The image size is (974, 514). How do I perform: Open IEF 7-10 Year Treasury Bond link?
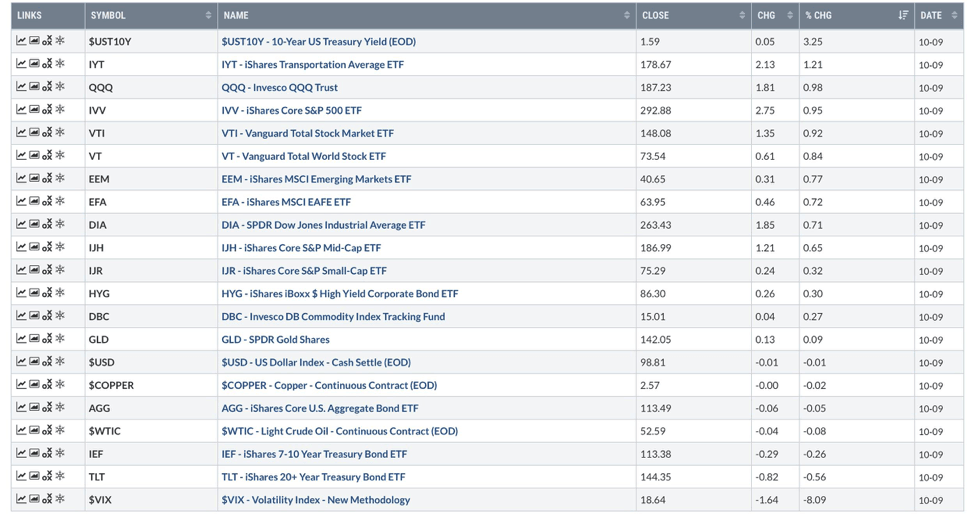point(314,454)
